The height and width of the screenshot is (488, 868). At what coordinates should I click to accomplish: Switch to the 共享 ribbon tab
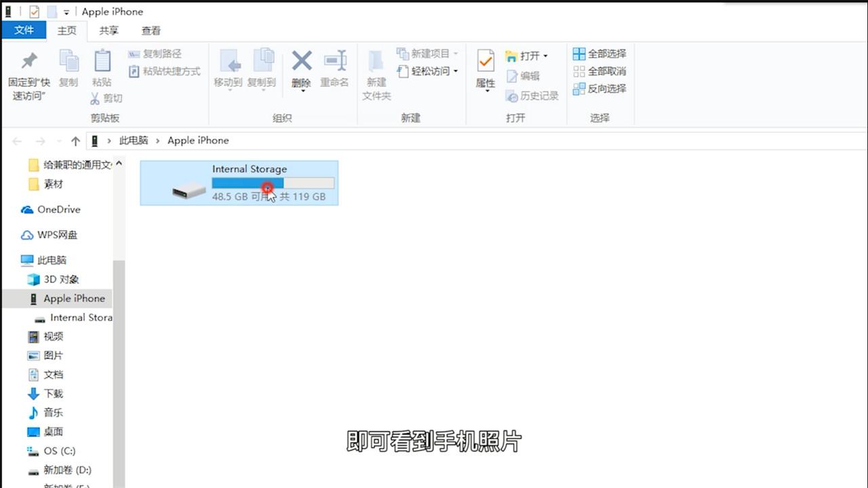108,31
